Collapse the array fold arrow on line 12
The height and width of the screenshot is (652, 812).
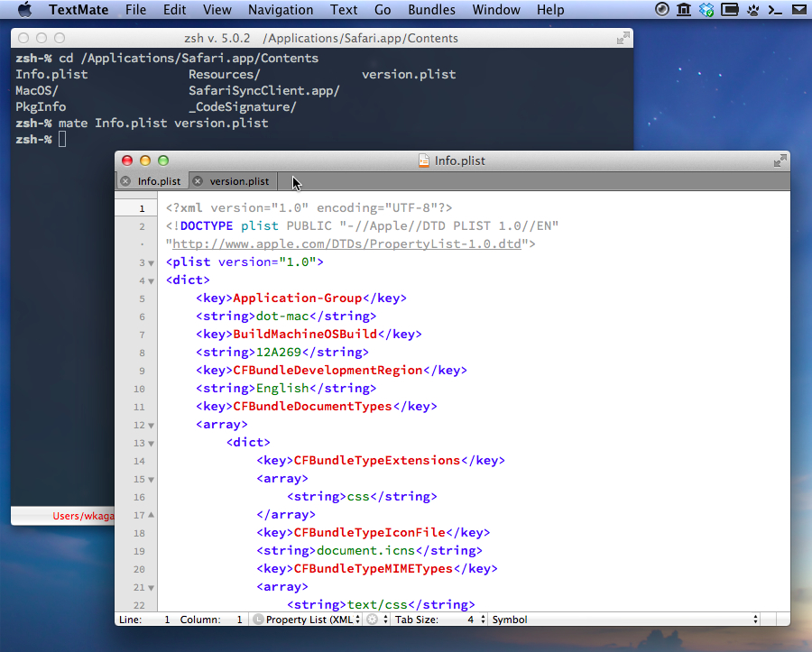coord(152,426)
